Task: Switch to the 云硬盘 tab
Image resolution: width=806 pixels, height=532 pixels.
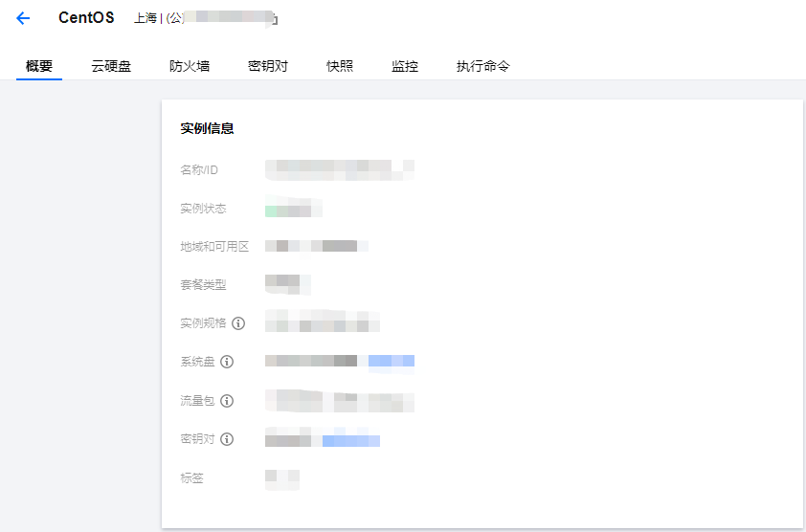Action: (x=111, y=66)
